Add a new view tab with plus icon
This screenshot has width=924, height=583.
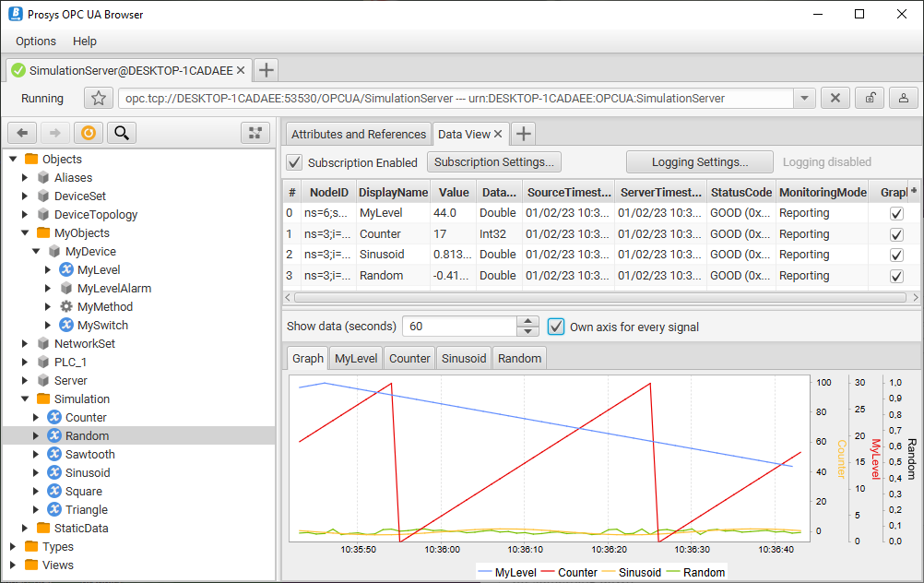point(524,134)
